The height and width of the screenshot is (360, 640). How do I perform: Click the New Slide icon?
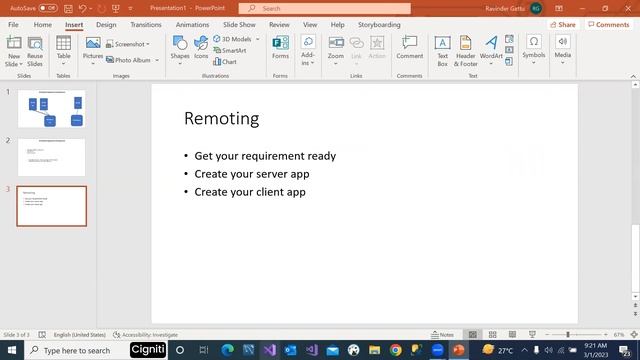click(x=14, y=43)
